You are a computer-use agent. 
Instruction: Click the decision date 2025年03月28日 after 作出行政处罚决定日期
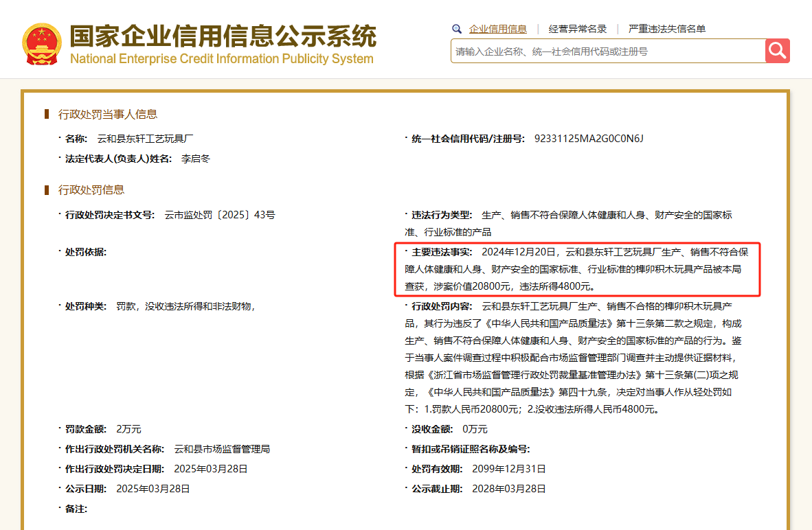(210, 469)
